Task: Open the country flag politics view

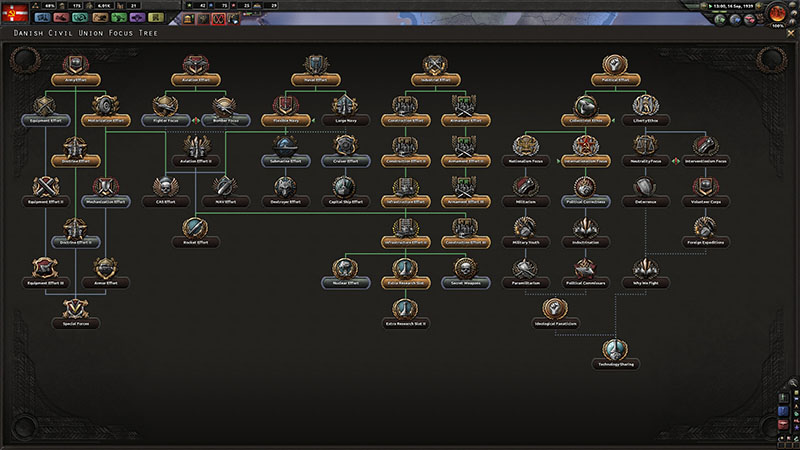Action: (15, 13)
